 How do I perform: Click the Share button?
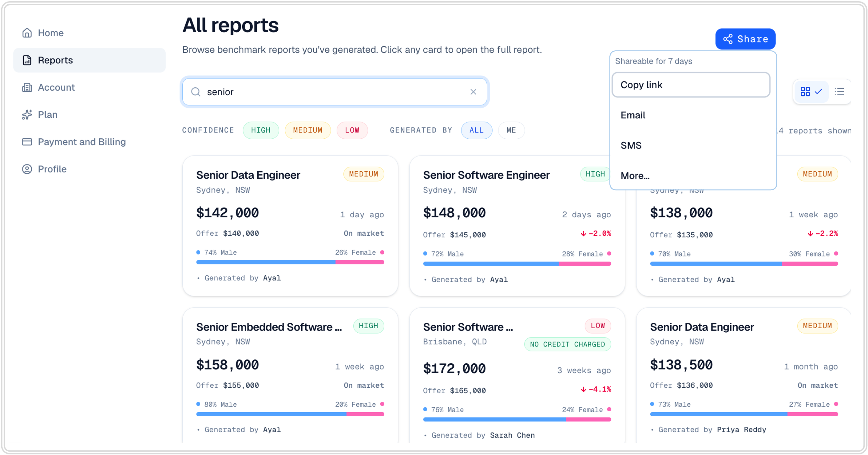point(745,39)
